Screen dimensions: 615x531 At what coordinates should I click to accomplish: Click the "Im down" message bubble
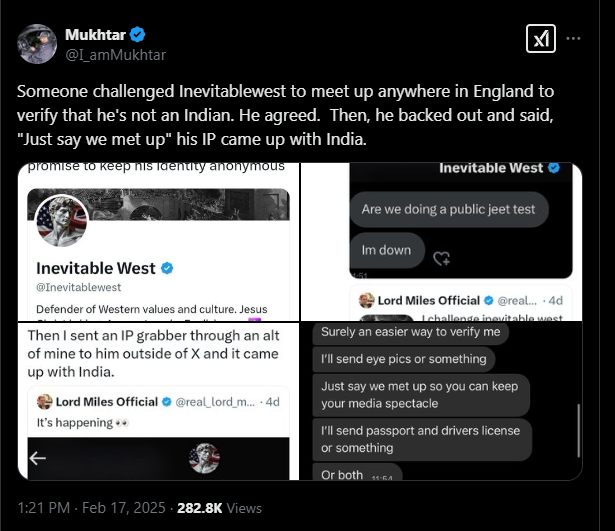386,249
